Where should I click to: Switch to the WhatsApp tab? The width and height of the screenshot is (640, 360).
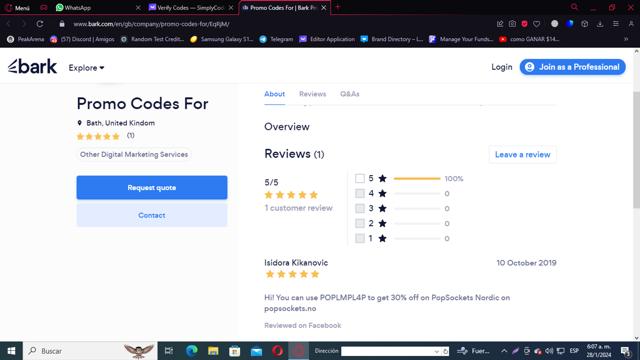click(x=78, y=8)
